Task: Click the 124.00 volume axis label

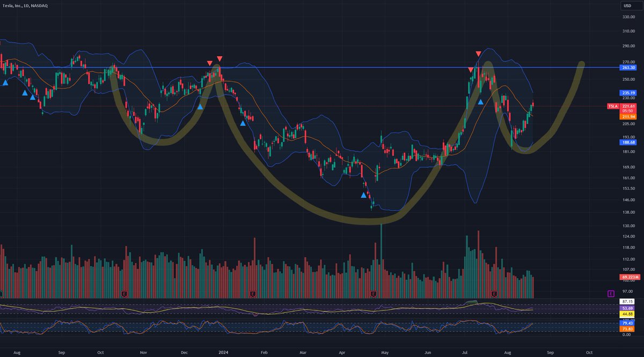Action: pyautogui.click(x=629, y=236)
